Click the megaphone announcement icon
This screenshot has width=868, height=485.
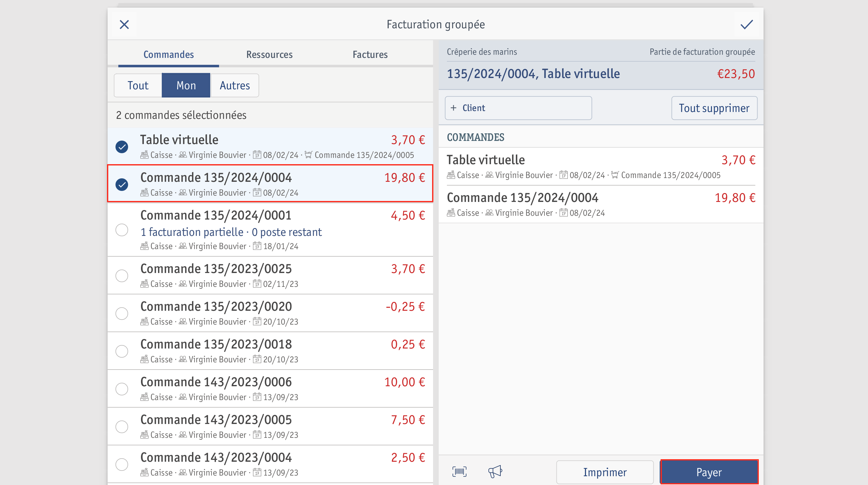495,471
